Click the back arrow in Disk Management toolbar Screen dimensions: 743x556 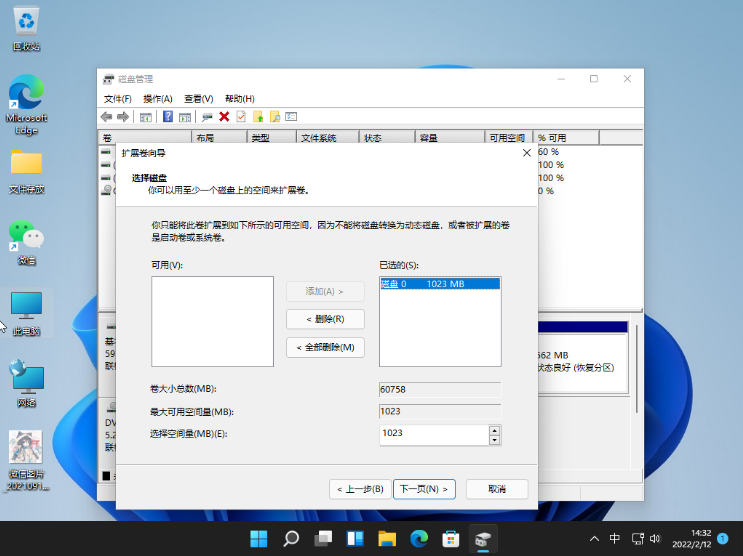click(x=107, y=117)
